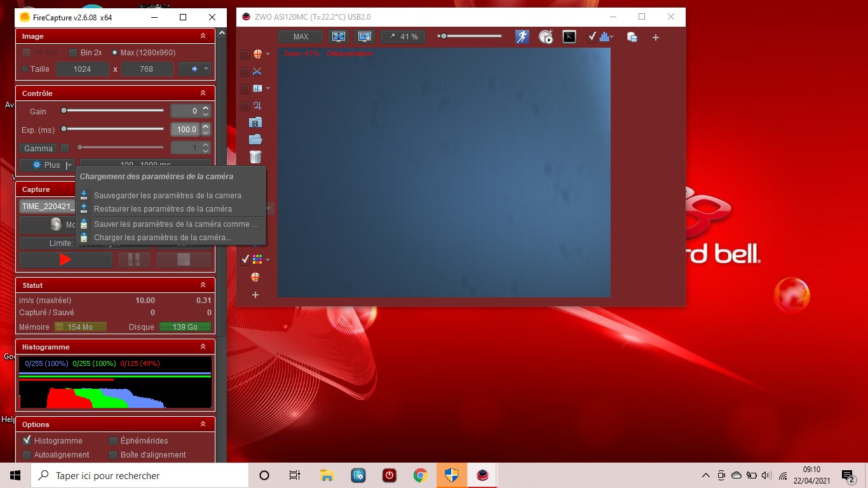Choose Charger les paramètres de la caméra
Image resolution: width=868 pixels, height=488 pixels.
pyautogui.click(x=163, y=238)
